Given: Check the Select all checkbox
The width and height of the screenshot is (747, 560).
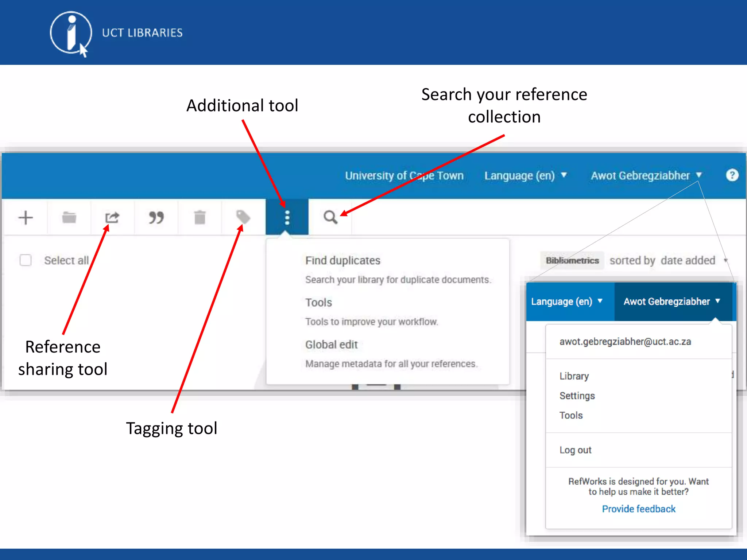Looking at the screenshot, I should pos(26,260).
